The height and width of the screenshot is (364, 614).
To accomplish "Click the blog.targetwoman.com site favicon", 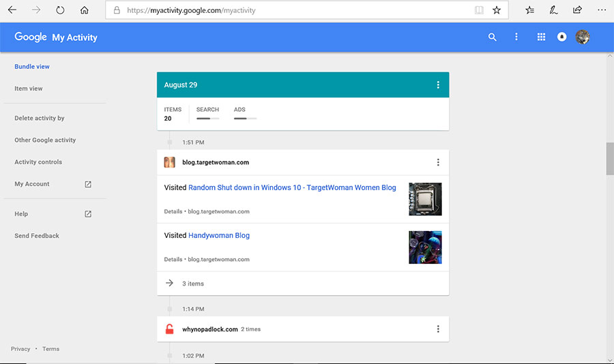I will pyautogui.click(x=170, y=162).
